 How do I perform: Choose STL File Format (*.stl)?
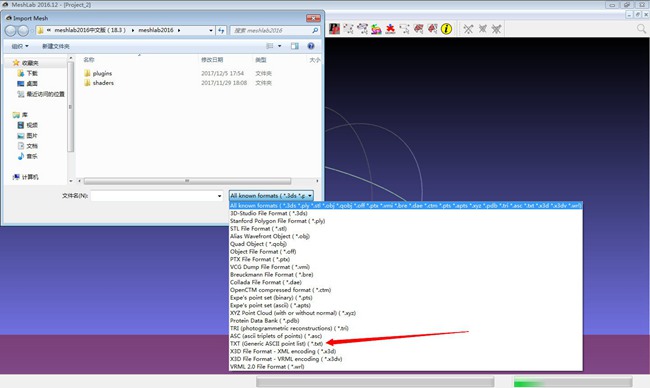click(x=406, y=228)
